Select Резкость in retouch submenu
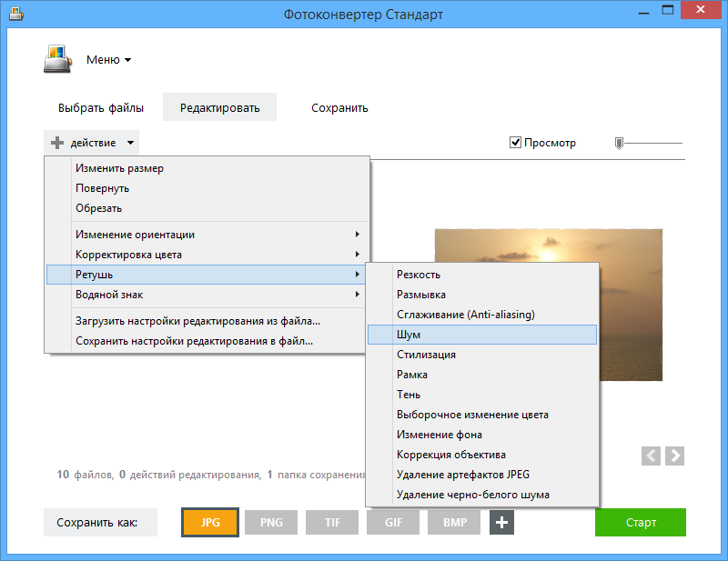This screenshot has height=561, width=728. click(x=482, y=275)
